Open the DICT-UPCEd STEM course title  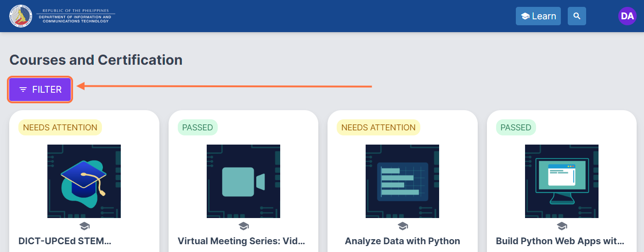pyautogui.click(x=65, y=241)
